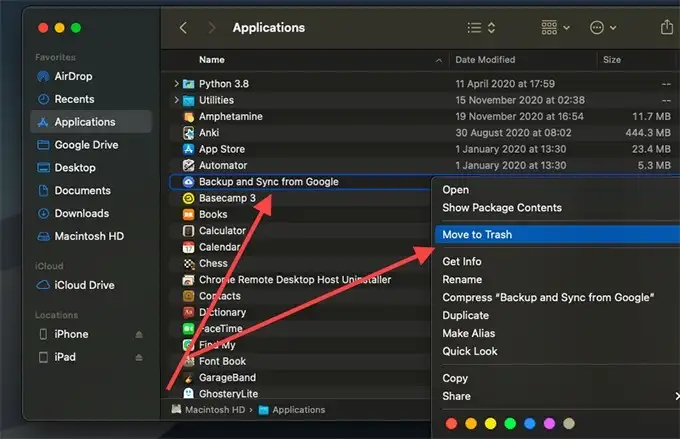Select the Anki app icon
The width and height of the screenshot is (680, 439).
click(189, 133)
